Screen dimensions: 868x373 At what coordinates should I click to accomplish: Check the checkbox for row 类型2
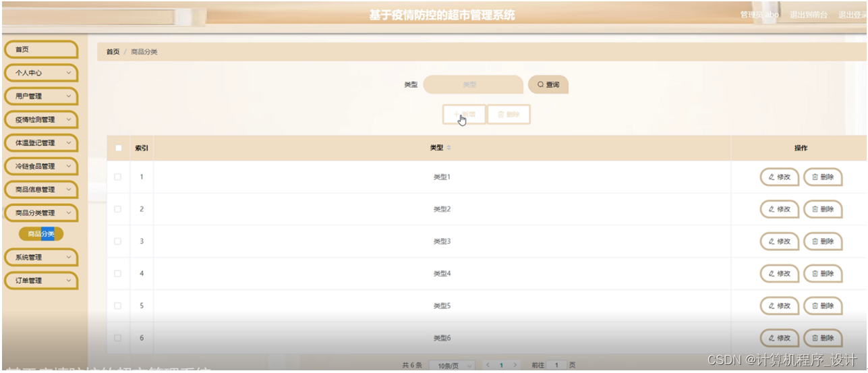(x=118, y=209)
